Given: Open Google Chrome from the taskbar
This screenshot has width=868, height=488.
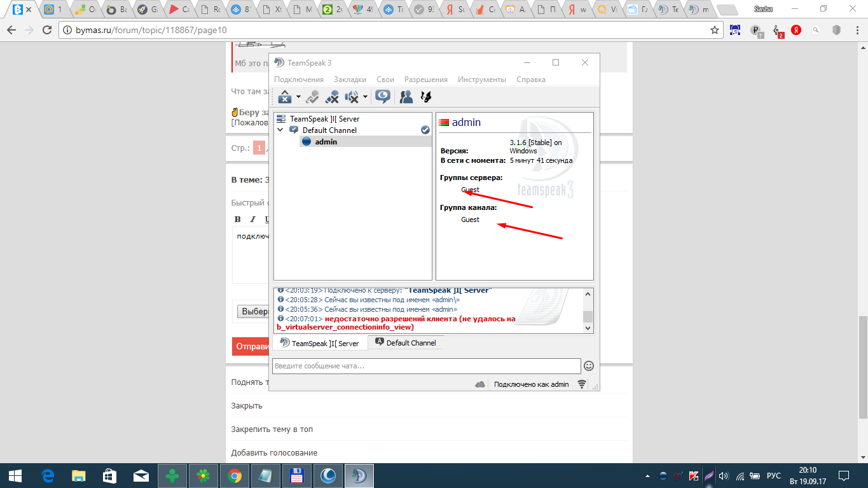Looking at the screenshot, I should pos(235,475).
